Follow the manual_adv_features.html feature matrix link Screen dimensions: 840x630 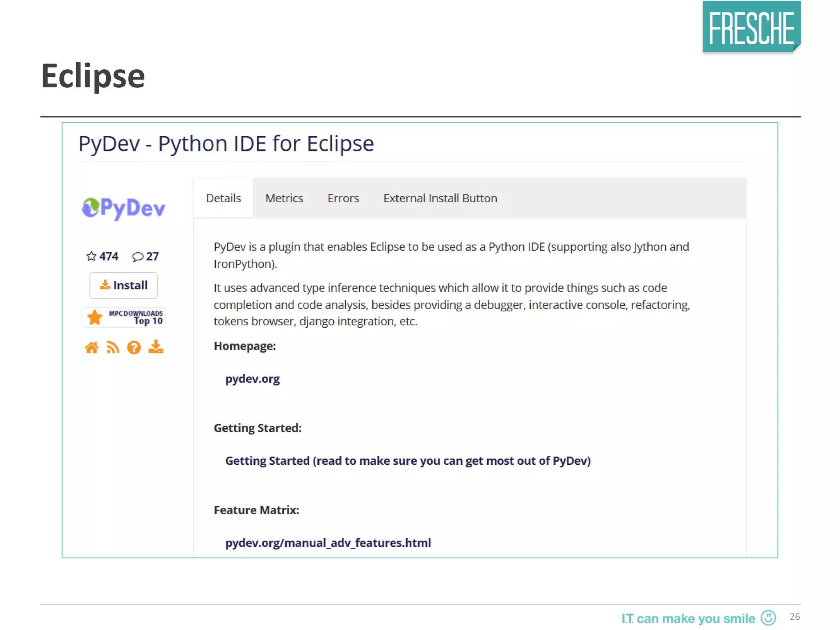tap(328, 543)
